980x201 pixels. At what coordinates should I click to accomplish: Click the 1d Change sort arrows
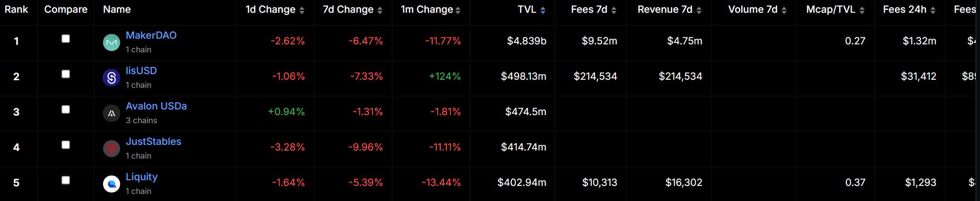click(x=302, y=10)
